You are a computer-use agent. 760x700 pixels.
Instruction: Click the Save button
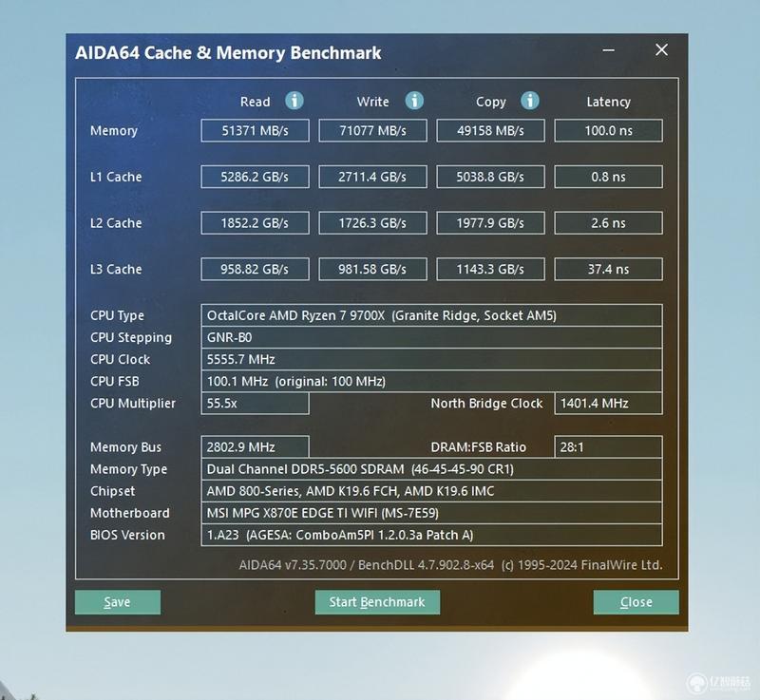(118, 602)
